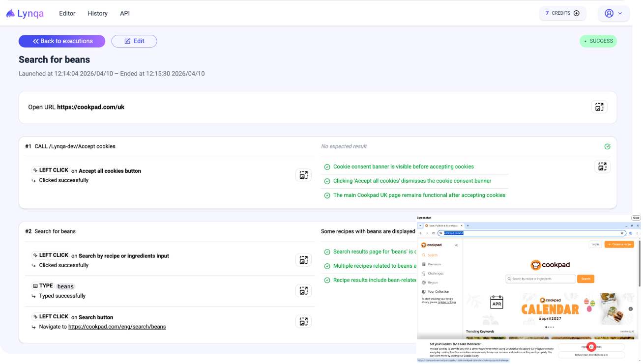Follow the cookpad.com/eng/search/beans link

117,327
